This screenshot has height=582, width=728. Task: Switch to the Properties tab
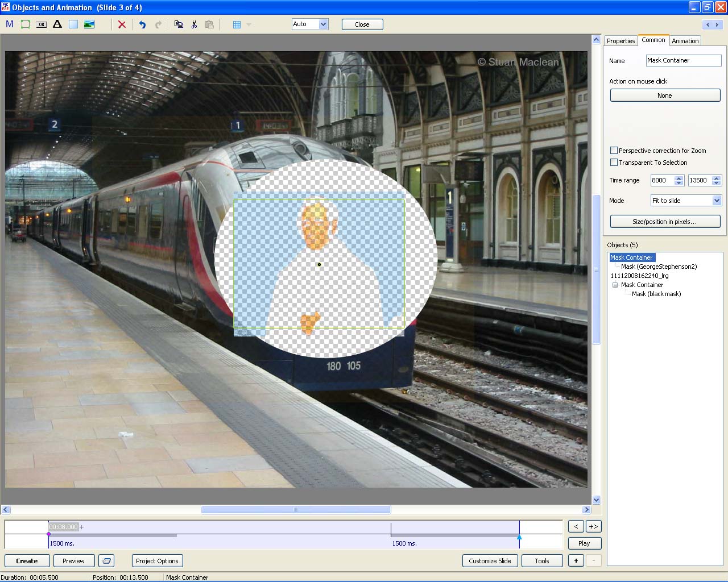(x=621, y=41)
